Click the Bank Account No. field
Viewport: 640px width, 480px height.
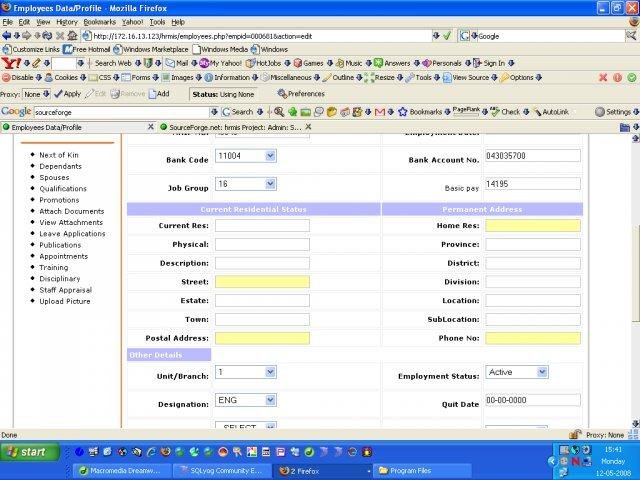pos(533,156)
